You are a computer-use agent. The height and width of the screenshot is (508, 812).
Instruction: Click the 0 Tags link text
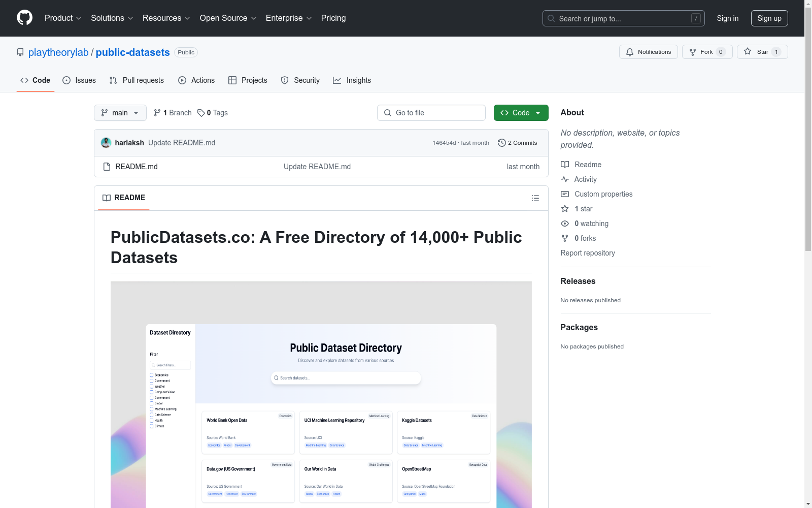(217, 113)
